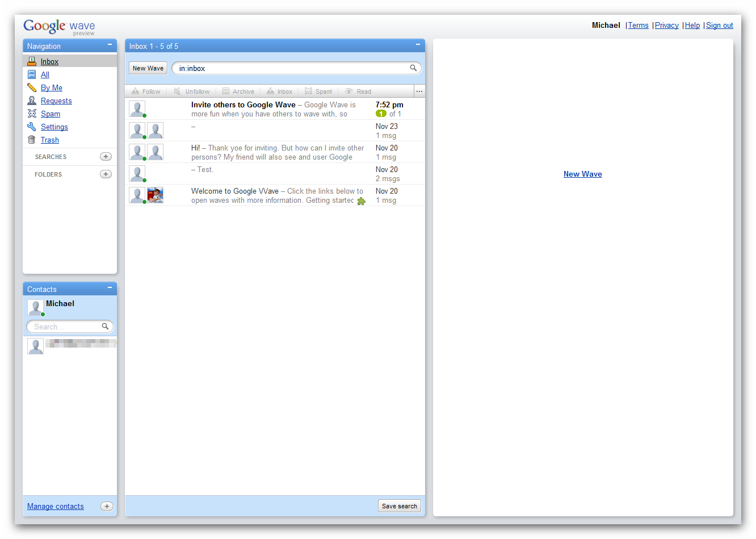The image size is (756, 539).
Task: Add a new folder with the FOLDERS plus
Action: click(x=106, y=174)
